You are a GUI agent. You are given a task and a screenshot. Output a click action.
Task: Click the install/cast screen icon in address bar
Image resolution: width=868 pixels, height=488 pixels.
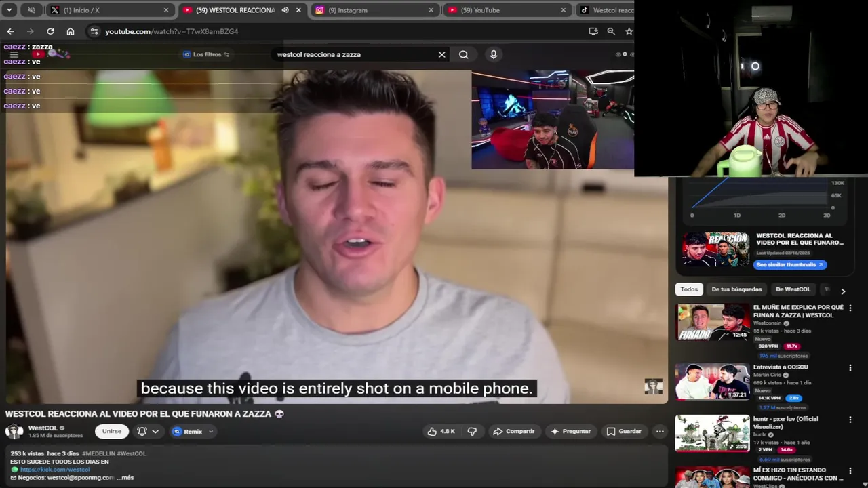[593, 31]
